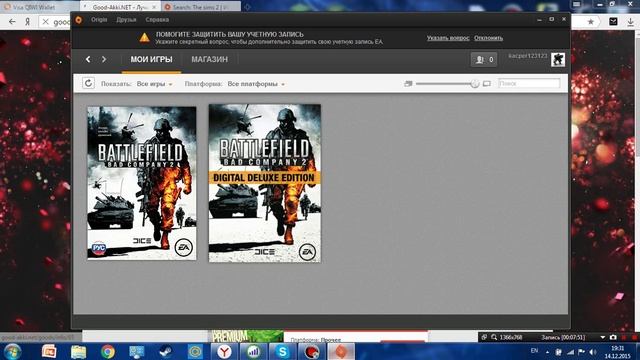This screenshot has height=360, width=640.
Task: Open the friends counter button
Action: tap(484, 60)
